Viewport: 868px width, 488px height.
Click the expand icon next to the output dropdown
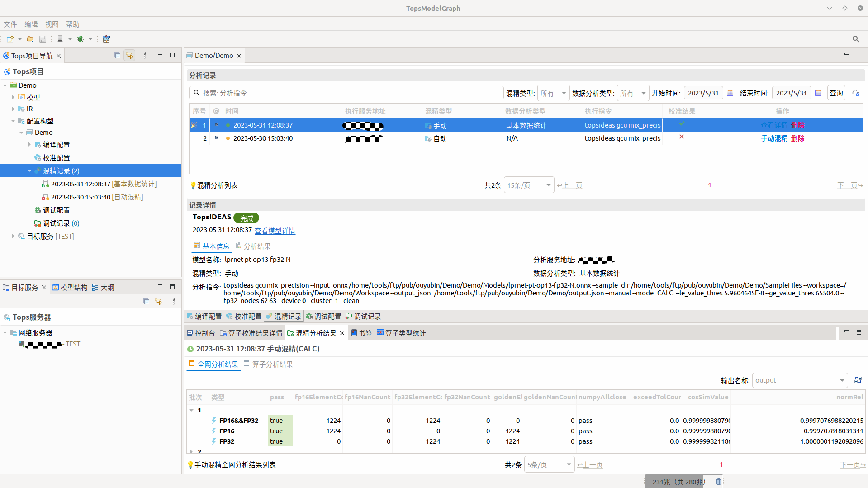click(858, 380)
